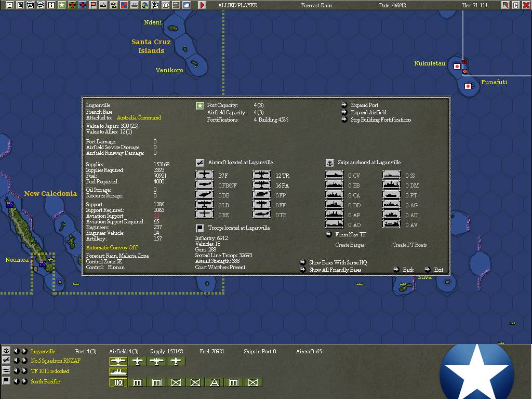
Task: Click the transport aircraft icon next to 12 TR
Action: (x=262, y=175)
